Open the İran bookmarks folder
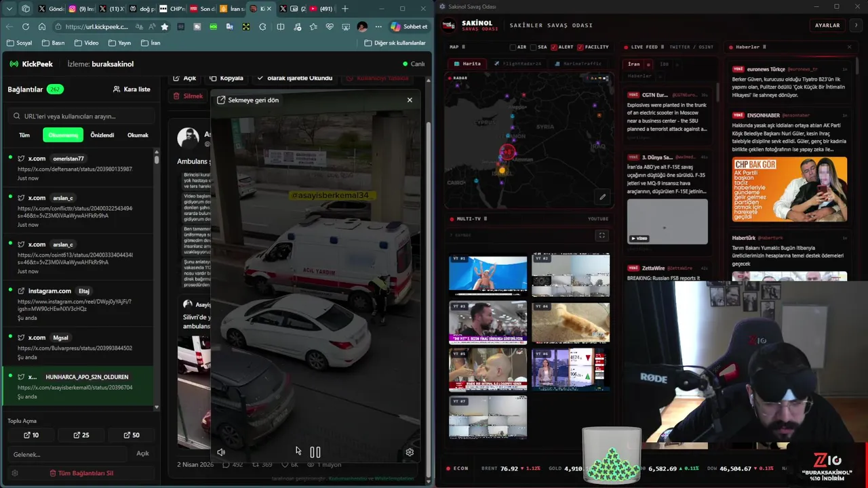The width and height of the screenshot is (868, 488). 151,43
